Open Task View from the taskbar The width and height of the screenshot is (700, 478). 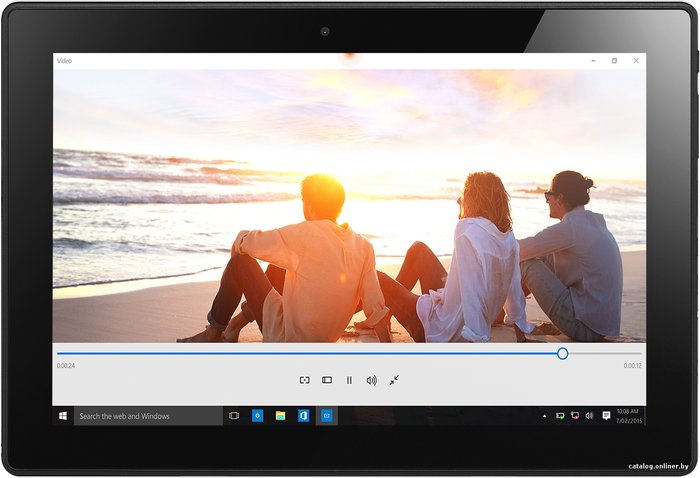coord(234,416)
